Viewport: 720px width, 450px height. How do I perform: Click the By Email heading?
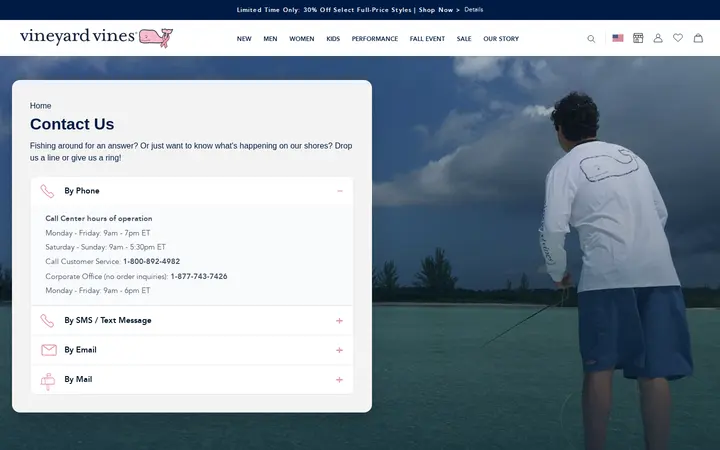80,350
